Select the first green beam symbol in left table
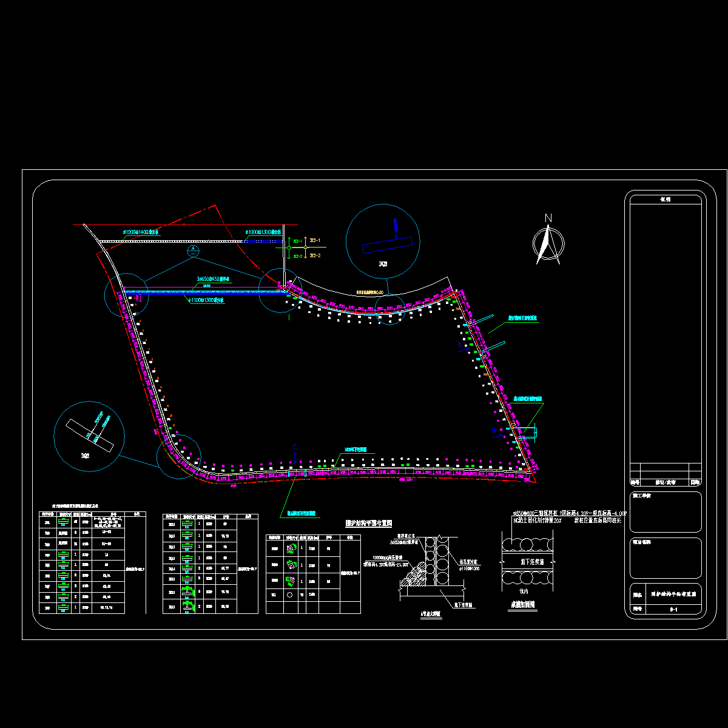Viewport: 728px width, 728px height. click(62, 521)
